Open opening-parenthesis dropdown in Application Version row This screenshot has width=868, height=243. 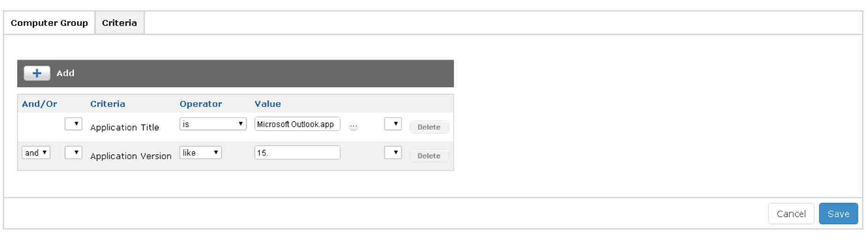[74, 152]
